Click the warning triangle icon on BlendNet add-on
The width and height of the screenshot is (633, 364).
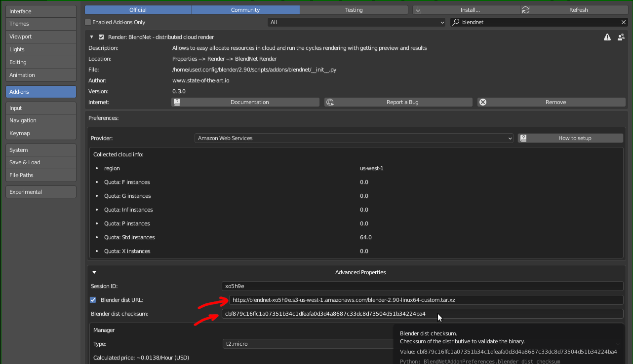pos(607,37)
